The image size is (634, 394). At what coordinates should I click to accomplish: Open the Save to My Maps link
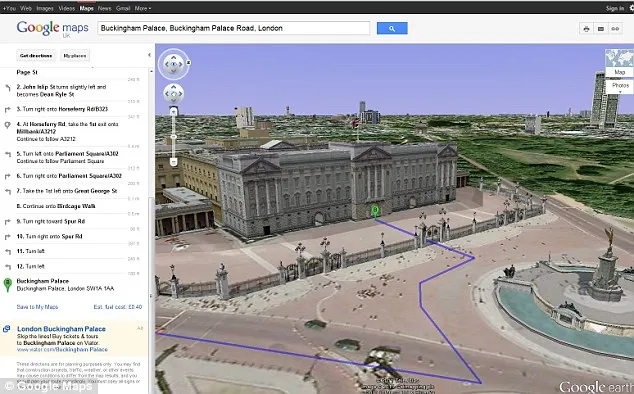tap(37, 307)
